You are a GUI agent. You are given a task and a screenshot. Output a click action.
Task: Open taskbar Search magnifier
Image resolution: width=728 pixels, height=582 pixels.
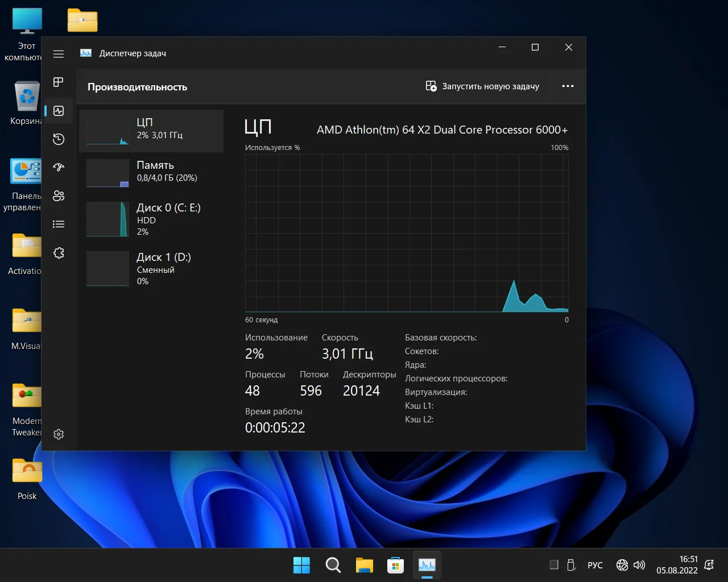coord(333,565)
